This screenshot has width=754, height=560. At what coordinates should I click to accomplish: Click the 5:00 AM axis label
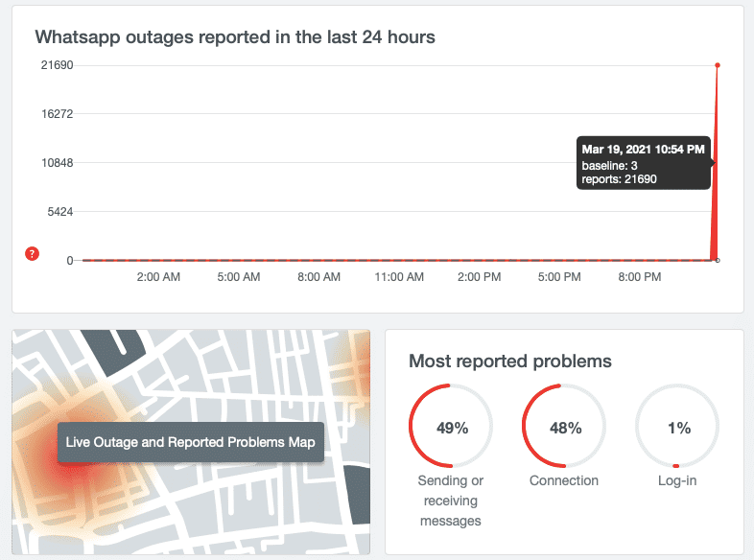tap(239, 277)
